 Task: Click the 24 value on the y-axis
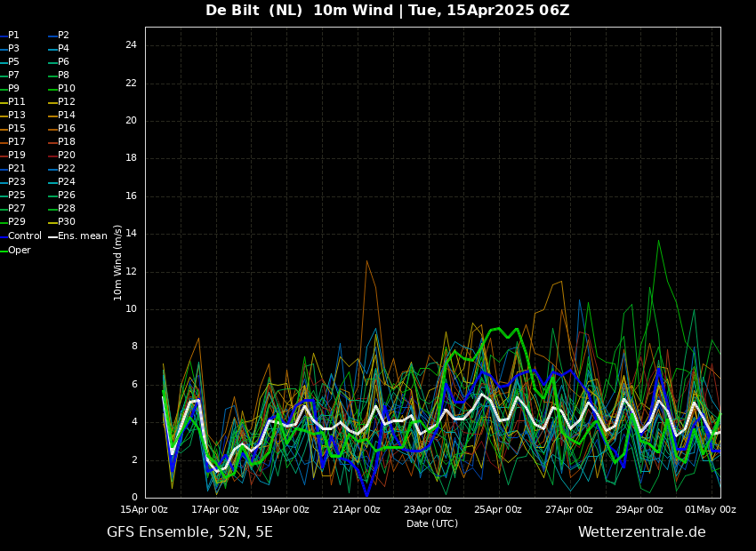click(131, 45)
